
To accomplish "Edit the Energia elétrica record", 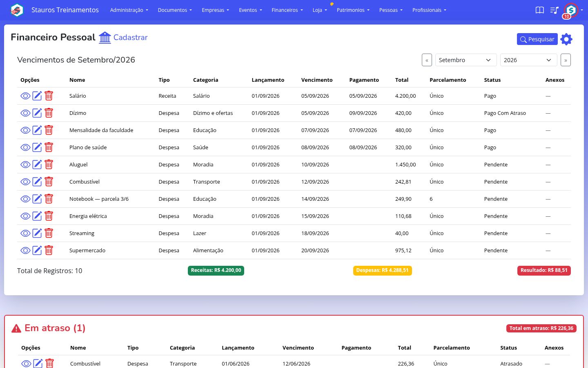I will tap(37, 216).
